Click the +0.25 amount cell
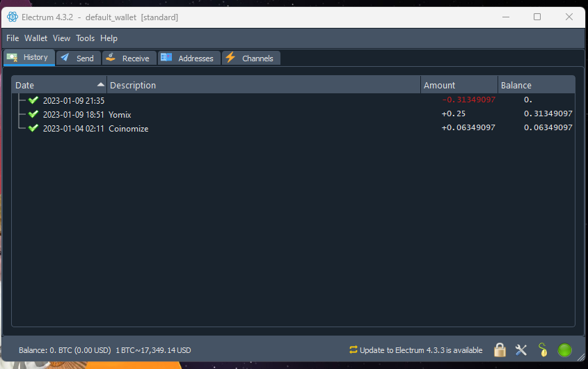Viewport: 588px width, 369px height. coord(454,113)
